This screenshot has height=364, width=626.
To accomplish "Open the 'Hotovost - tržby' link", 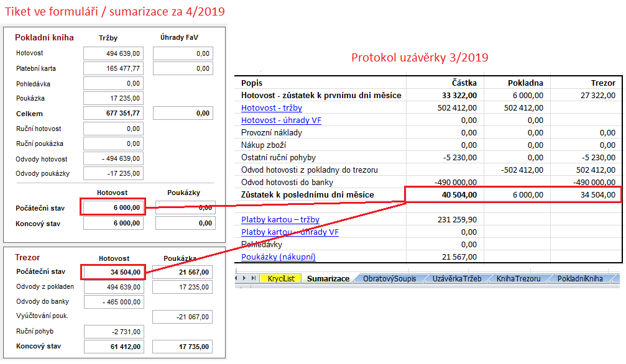I will pos(272,107).
